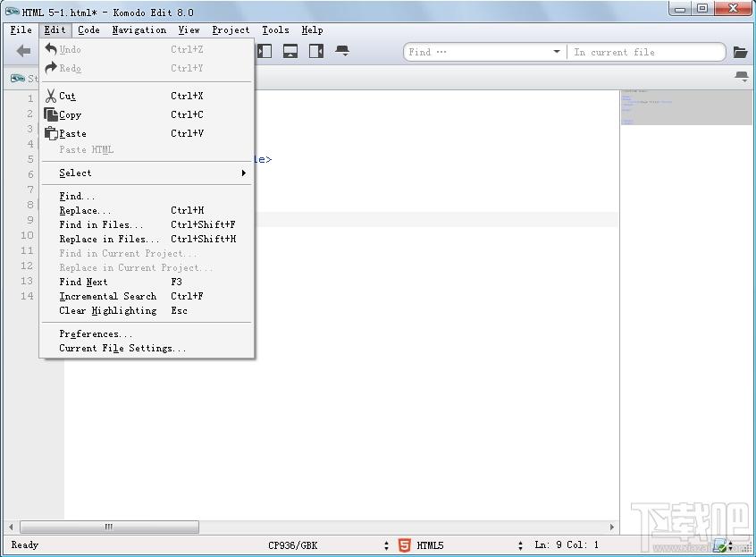Open the File menu
Viewport: 756px width, 557px height.
point(21,30)
